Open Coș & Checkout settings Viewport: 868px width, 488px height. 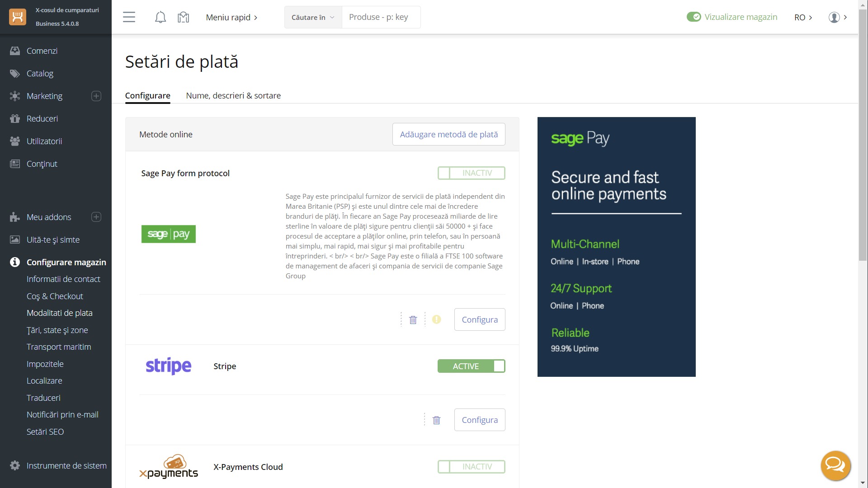tap(55, 296)
